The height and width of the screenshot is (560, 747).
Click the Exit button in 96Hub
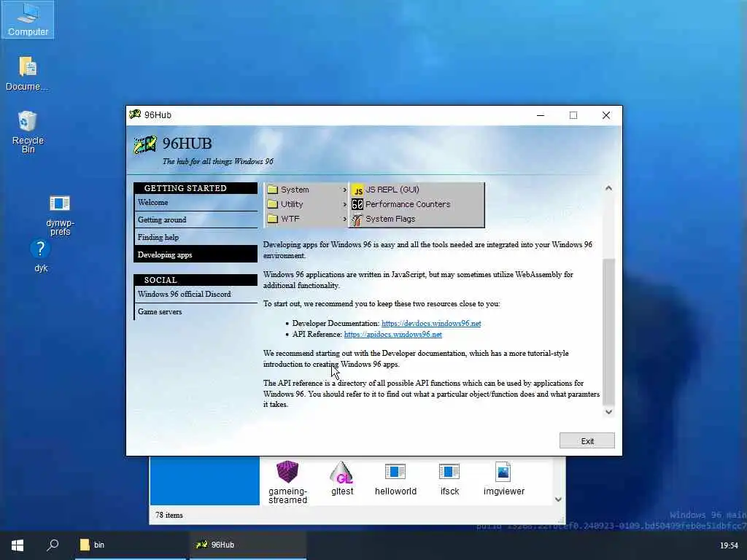click(587, 441)
